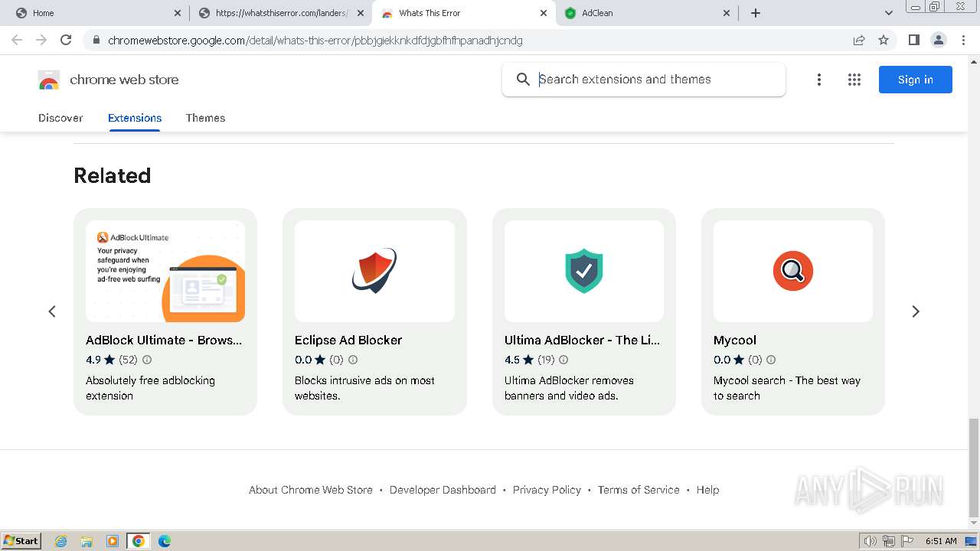Open the Ultima AdBlocker shield thumbnail

coord(584,272)
